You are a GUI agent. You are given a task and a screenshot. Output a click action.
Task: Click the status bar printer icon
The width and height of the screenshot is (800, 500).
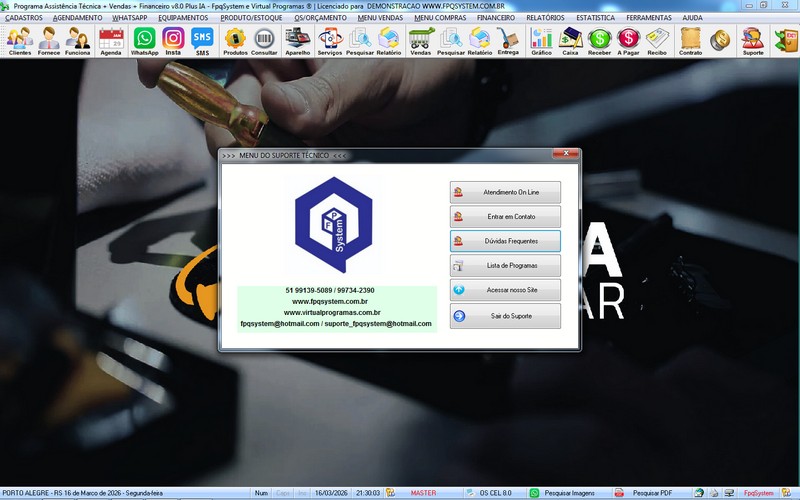click(x=714, y=493)
